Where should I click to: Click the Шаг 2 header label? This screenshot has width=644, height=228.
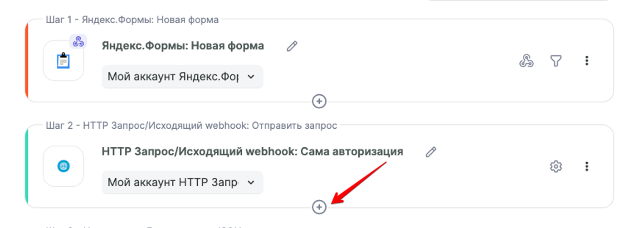191,126
